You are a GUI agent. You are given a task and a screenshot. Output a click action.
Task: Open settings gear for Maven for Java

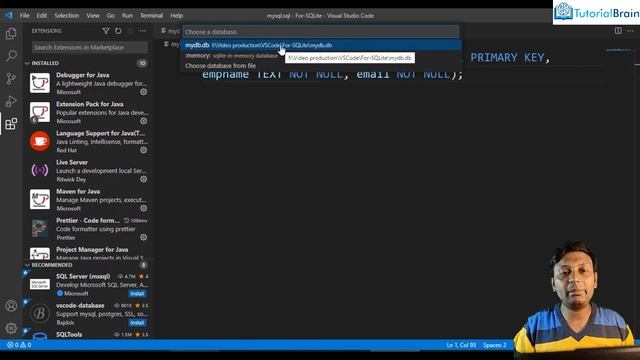point(144,209)
